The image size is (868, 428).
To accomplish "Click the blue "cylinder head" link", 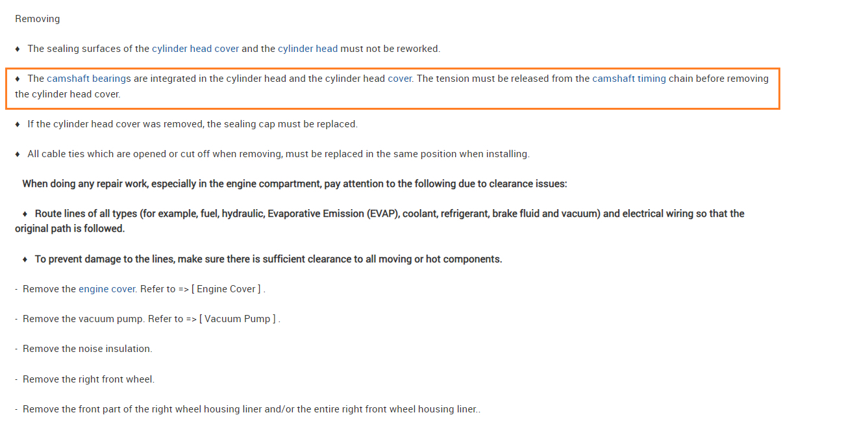I will coord(308,49).
